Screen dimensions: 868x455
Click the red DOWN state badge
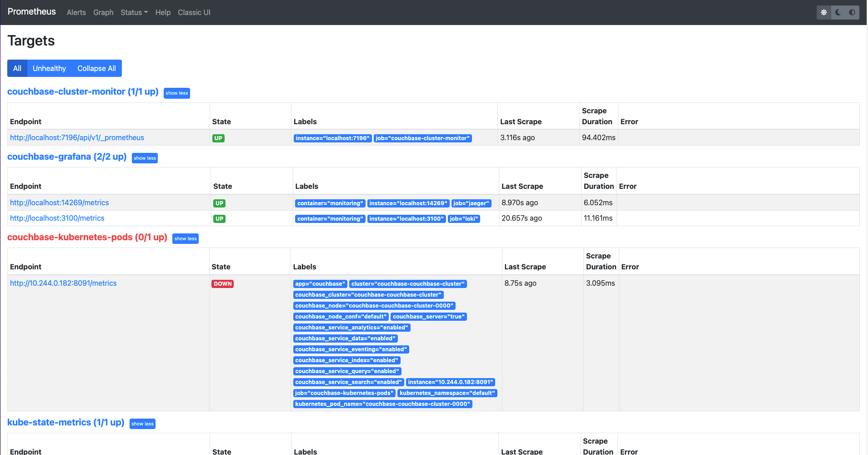pyautogui.click(x=223, y=284)
